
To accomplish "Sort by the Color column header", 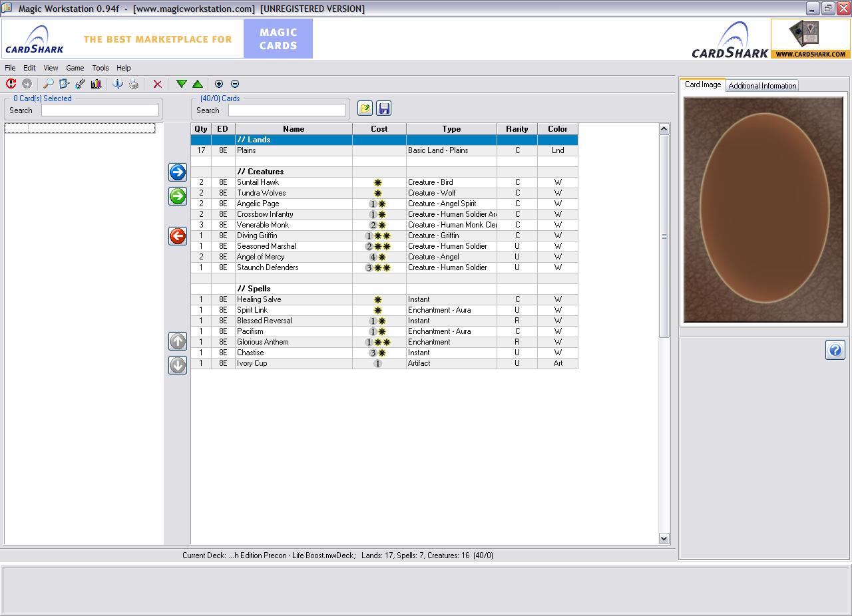I will point(558,129).
